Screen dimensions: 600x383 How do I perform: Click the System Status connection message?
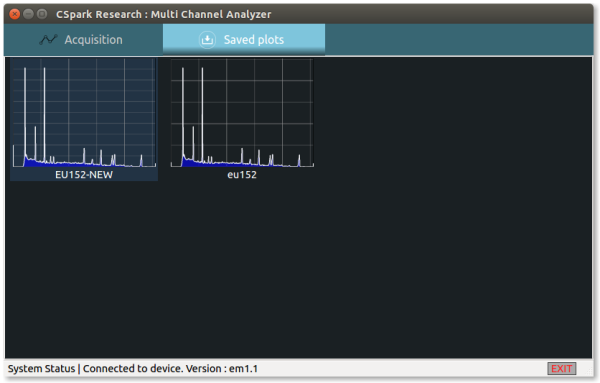(x=132, y=368)
